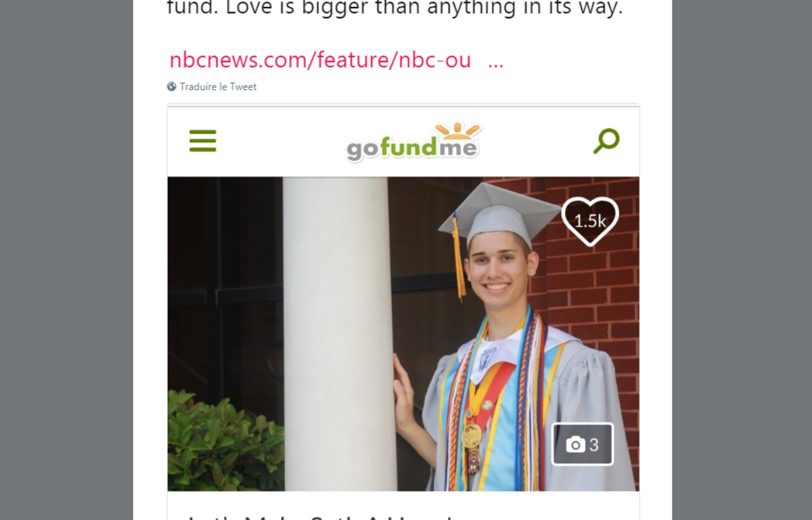
Task: Click Traduire le Tweet
Action: (218, 87)
